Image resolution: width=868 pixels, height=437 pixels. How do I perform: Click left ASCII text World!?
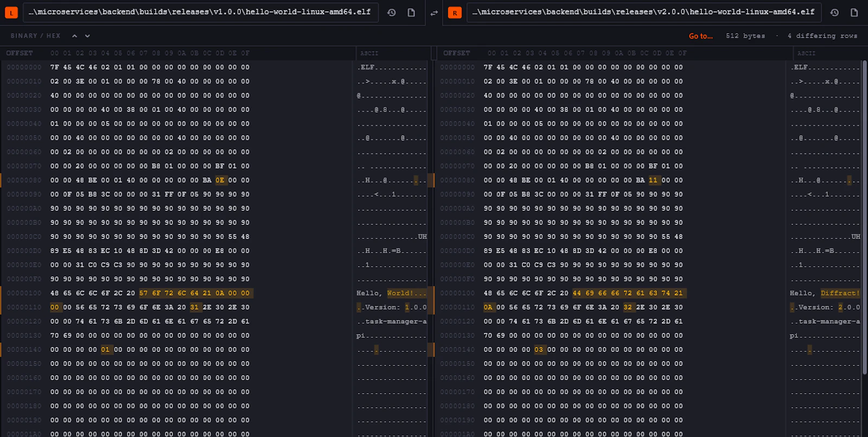[x=400, y=293]
